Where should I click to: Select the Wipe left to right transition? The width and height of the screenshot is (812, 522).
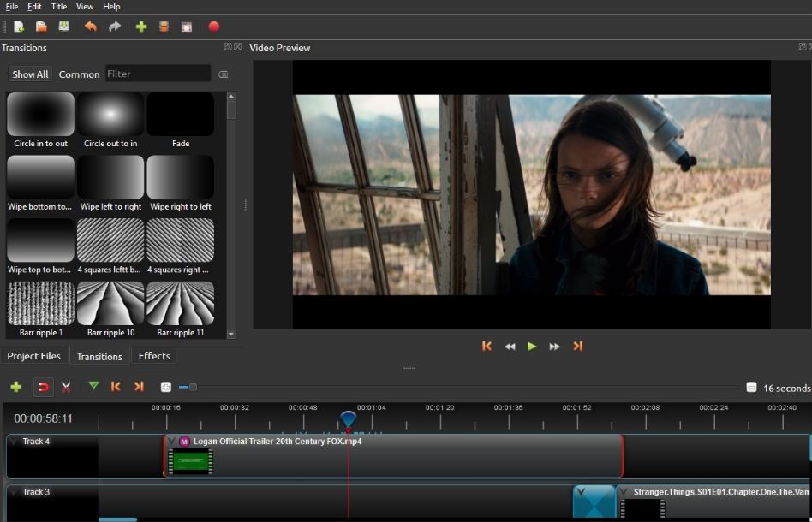(x=110, y=184)
